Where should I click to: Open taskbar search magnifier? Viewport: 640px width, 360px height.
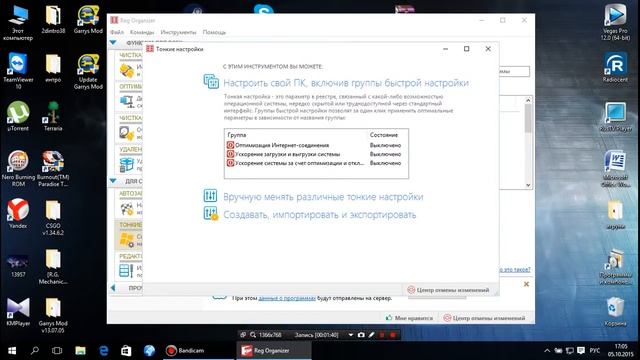click(35, 351)
